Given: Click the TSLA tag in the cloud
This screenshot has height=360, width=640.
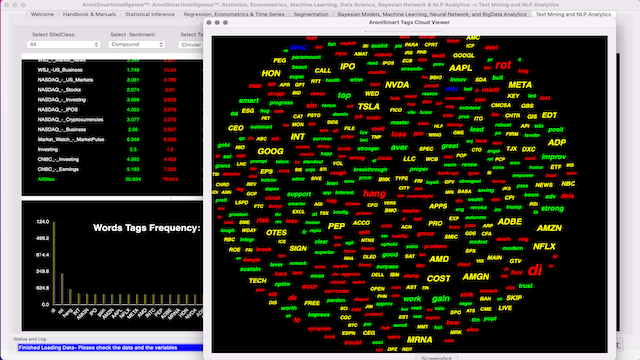Looking at the screenshot, I should point(369,107).
